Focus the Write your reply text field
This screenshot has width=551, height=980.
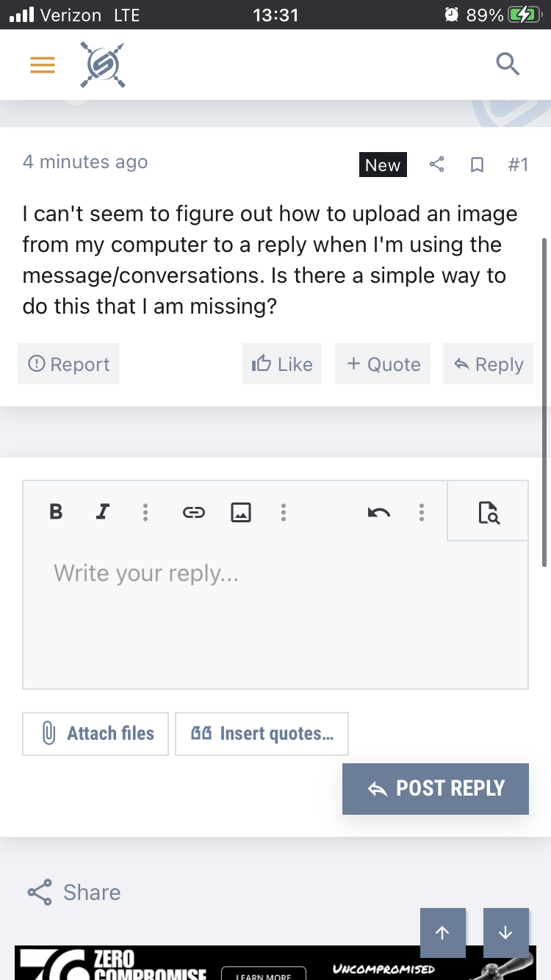275,614
